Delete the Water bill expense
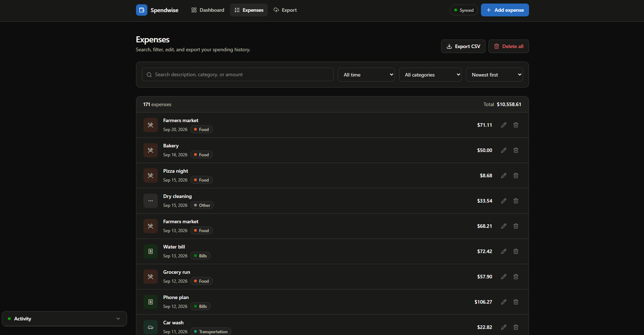 (x=516, y=251)
